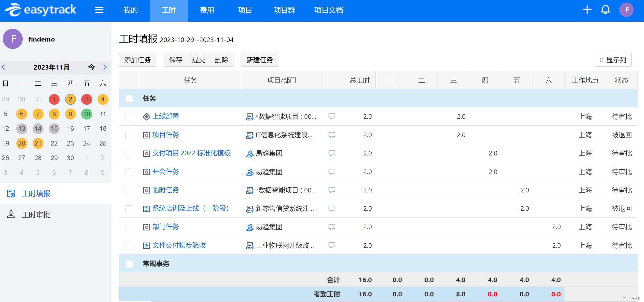Image resolution: width=644 pixels, height=302 pixels.
Task: Open the 项目文档 tab
Action: [x=329, y=10]
